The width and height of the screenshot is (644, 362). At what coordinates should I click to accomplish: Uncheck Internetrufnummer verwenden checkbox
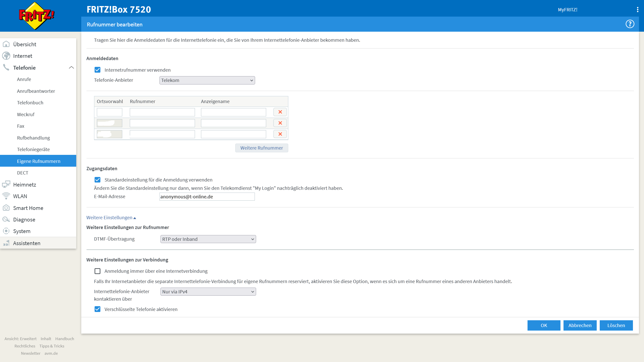tap(97, 70)
